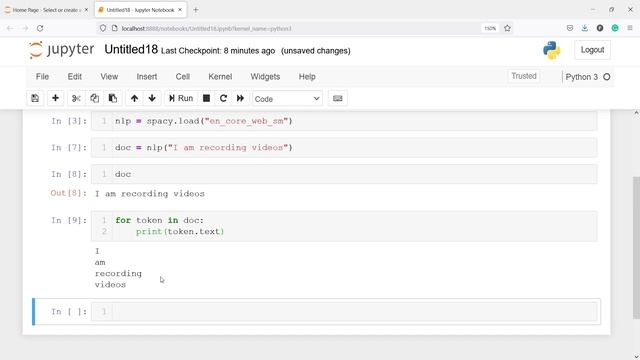Open the Help menu
640x360 pixels.
(307, 77)
